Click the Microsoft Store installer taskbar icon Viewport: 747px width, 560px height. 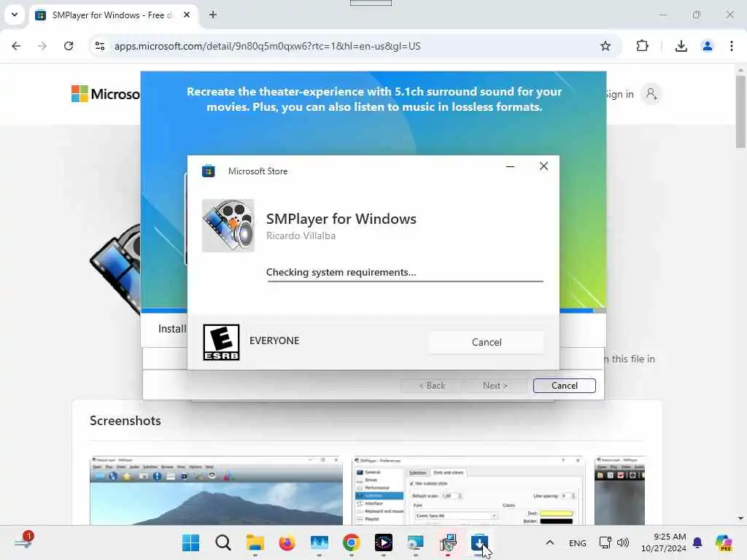click(x=479, y=542)
